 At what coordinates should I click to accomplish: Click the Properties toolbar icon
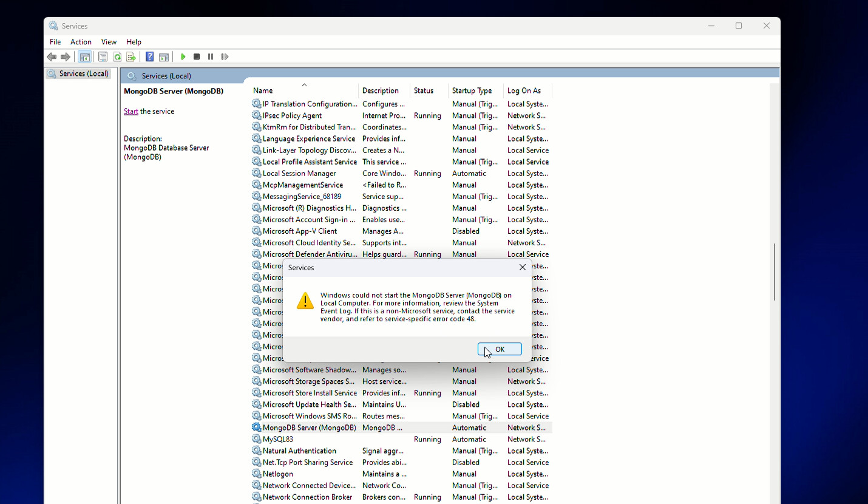(103, 57)
